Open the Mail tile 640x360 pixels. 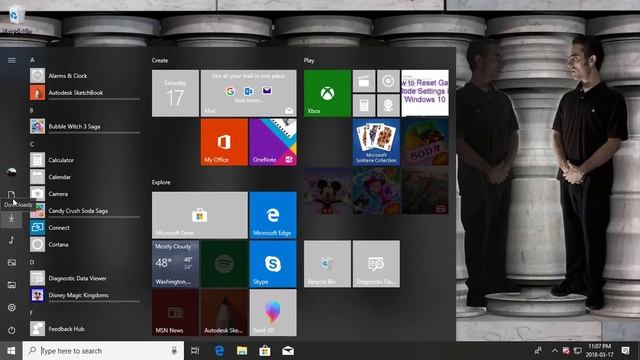coord(249,93)
